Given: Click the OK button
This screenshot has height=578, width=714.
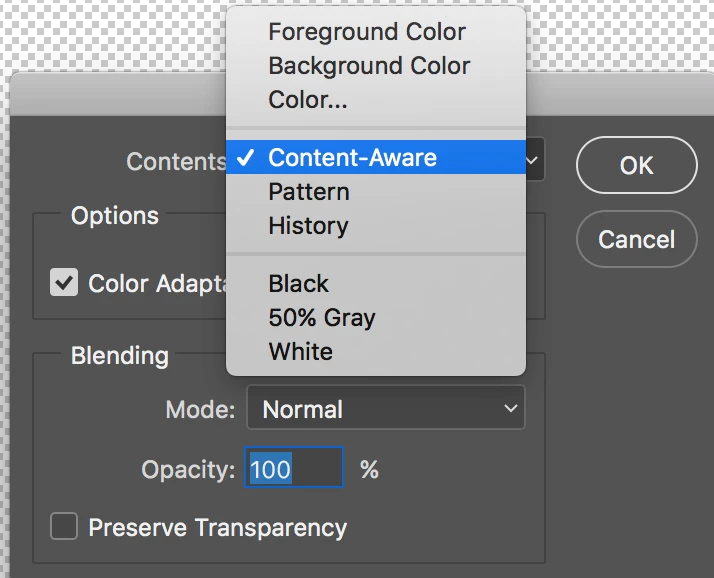Looking at the screenshot, I should [636, 165].
